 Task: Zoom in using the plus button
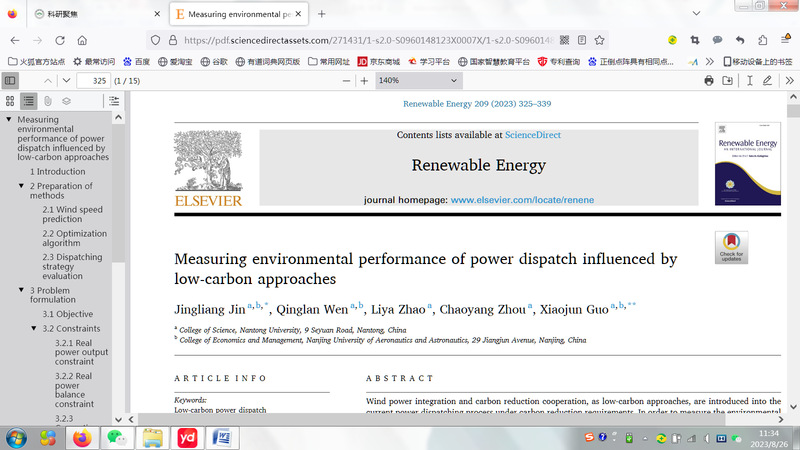point(364,80)
